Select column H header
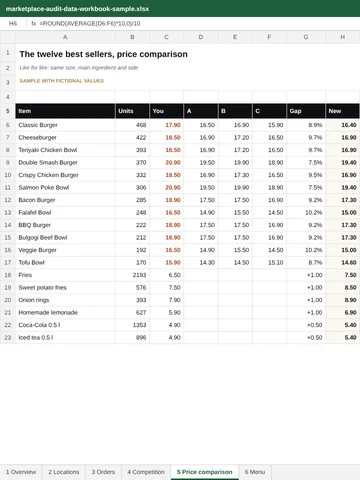 [x=342, y=37]
